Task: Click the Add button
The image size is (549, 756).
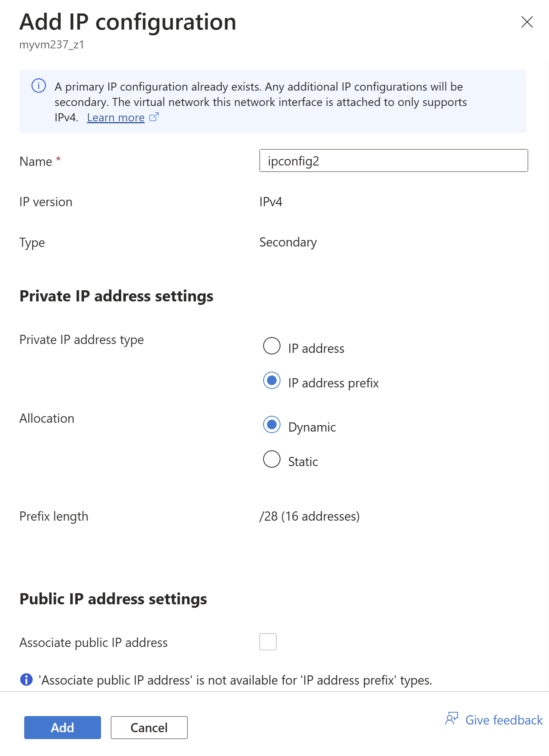Action: pos(63,727)
